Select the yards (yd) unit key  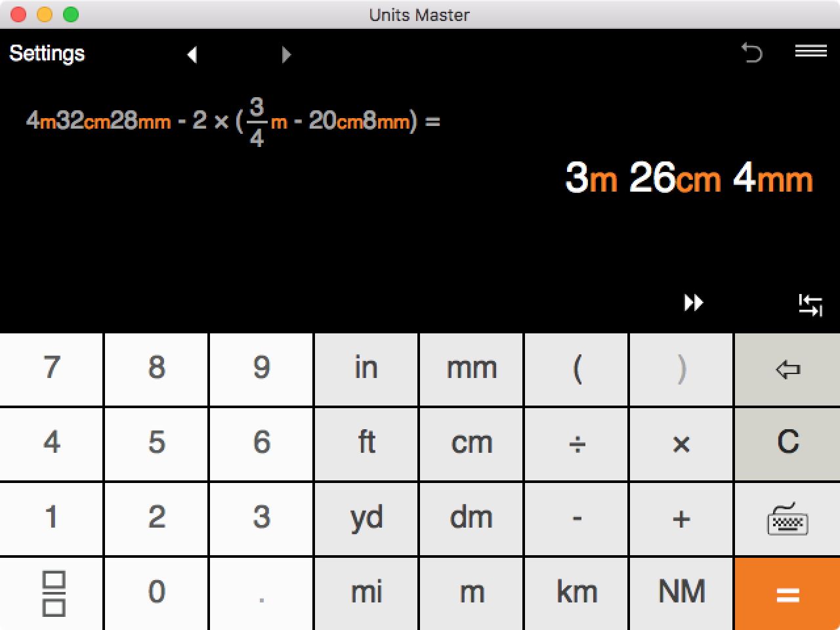click(x=366, y=519)
